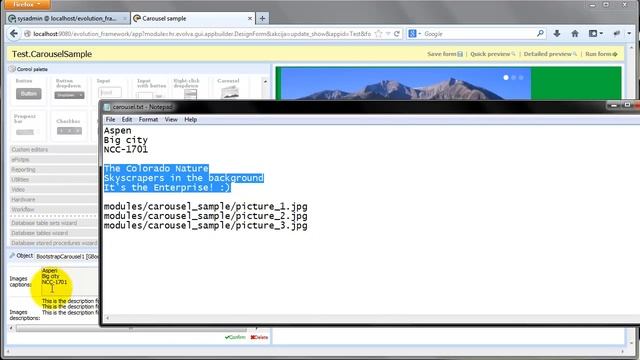The image size is (640, 360).
Task: Click the control palette scroll up arrow
Action: point(265,82)
